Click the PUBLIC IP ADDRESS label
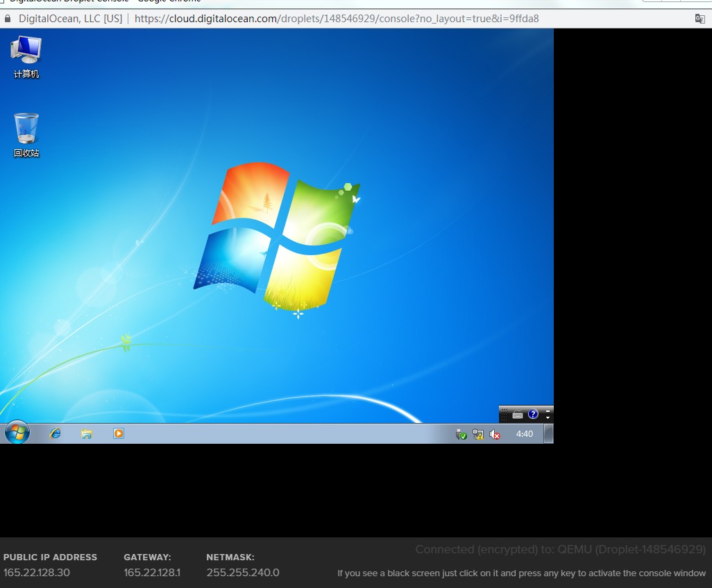Screen dimensions: 712x588 (x=50, y=557)
